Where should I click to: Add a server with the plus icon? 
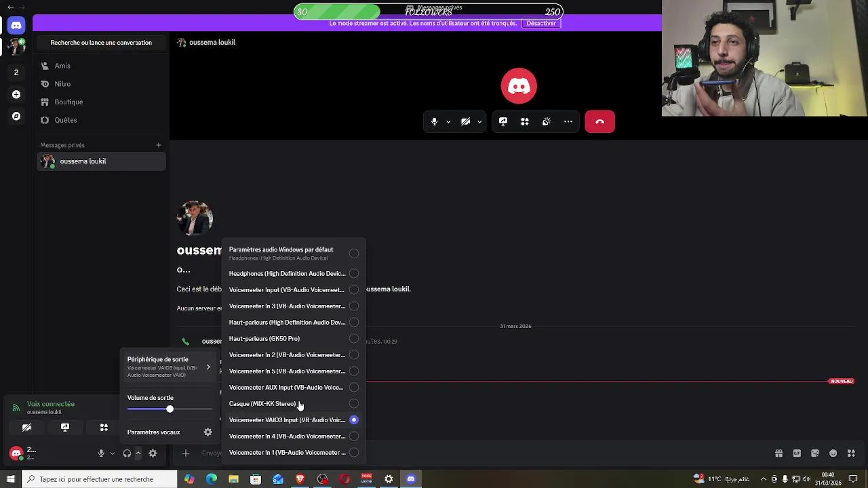(16, 94)
